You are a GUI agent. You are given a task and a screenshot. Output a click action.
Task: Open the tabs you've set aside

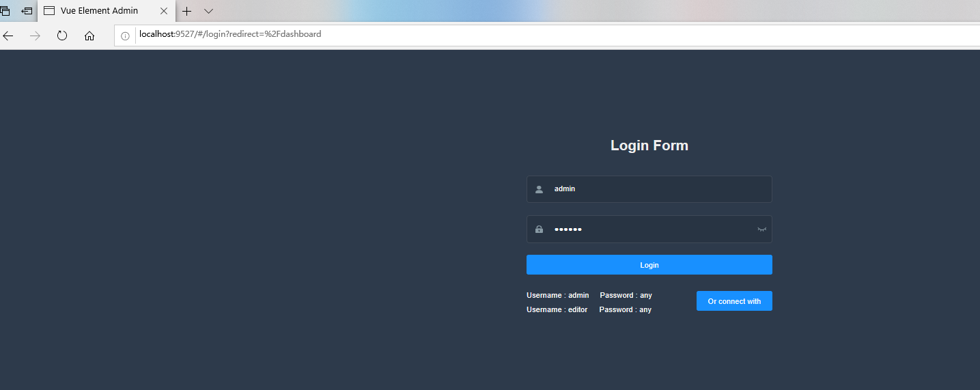(5, 11)
